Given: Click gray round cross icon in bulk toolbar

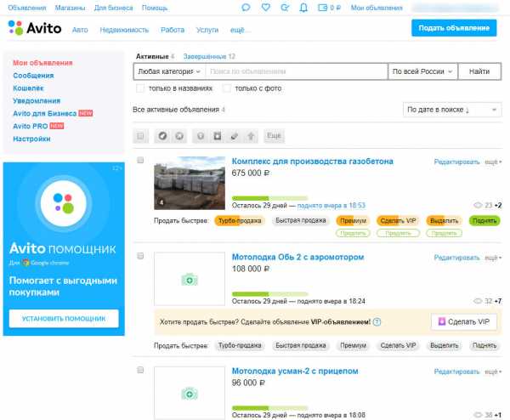Looking at the screenshot, I should 179,136.
